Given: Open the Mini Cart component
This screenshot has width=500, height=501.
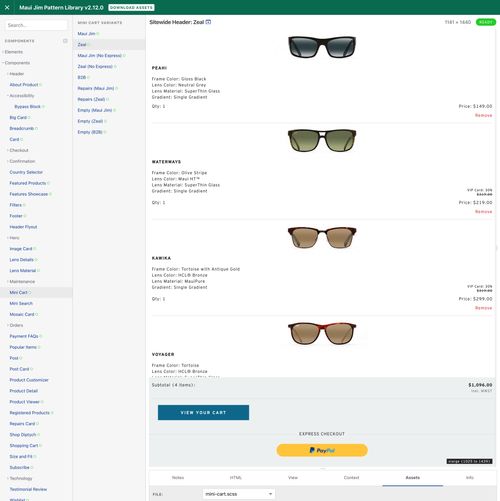Looking at the screenshot, I should coord(18,293).
